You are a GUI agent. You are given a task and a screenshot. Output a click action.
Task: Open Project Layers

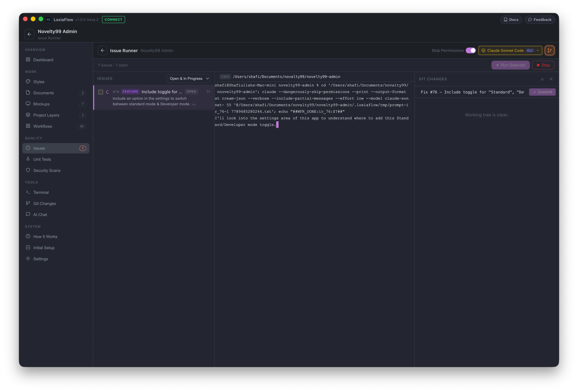coord(56,115)
